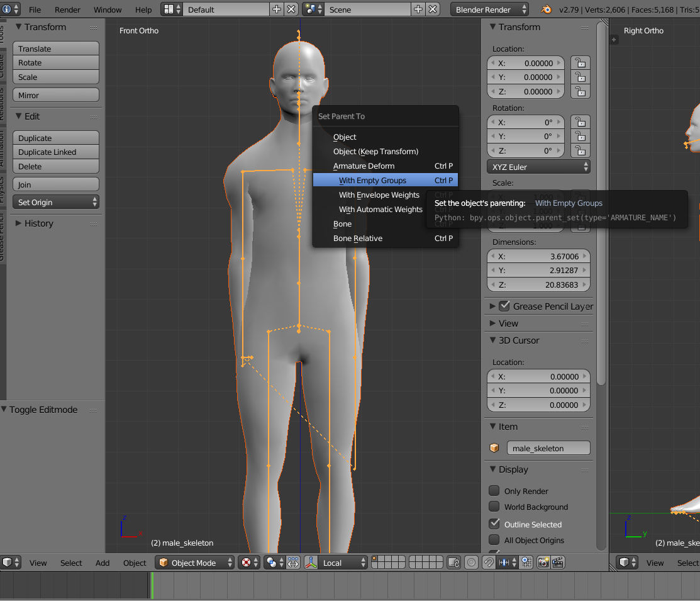Click the Blender logo in the header
The height and width of the screenshot is (601, 700).
point(546,9)
